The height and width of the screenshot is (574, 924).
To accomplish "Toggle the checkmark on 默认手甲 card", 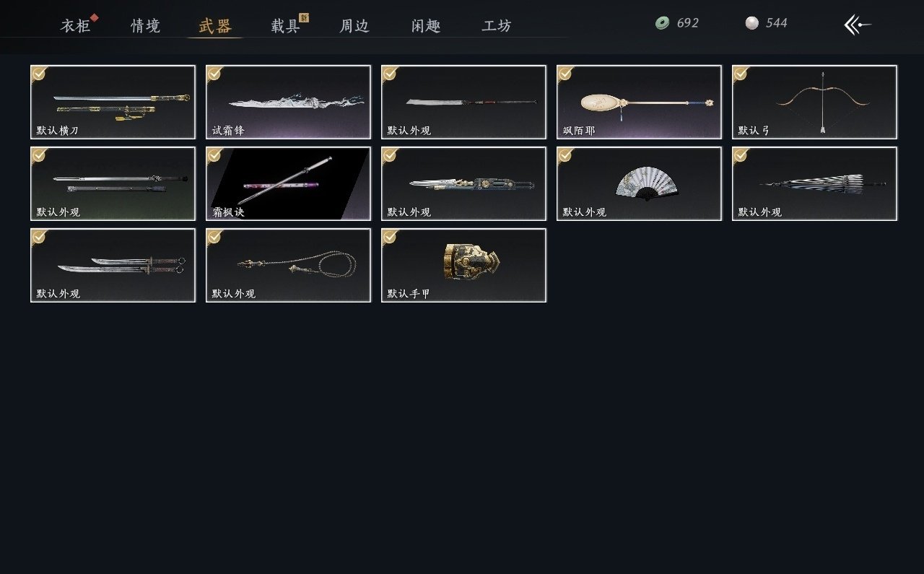I will point(390,236).
